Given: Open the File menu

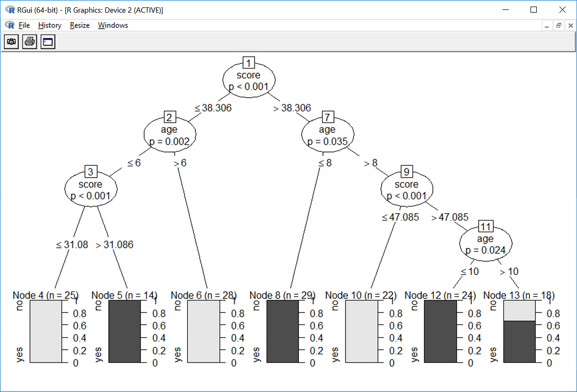Looking at the screenshot, I should click(x=24, y=25).
